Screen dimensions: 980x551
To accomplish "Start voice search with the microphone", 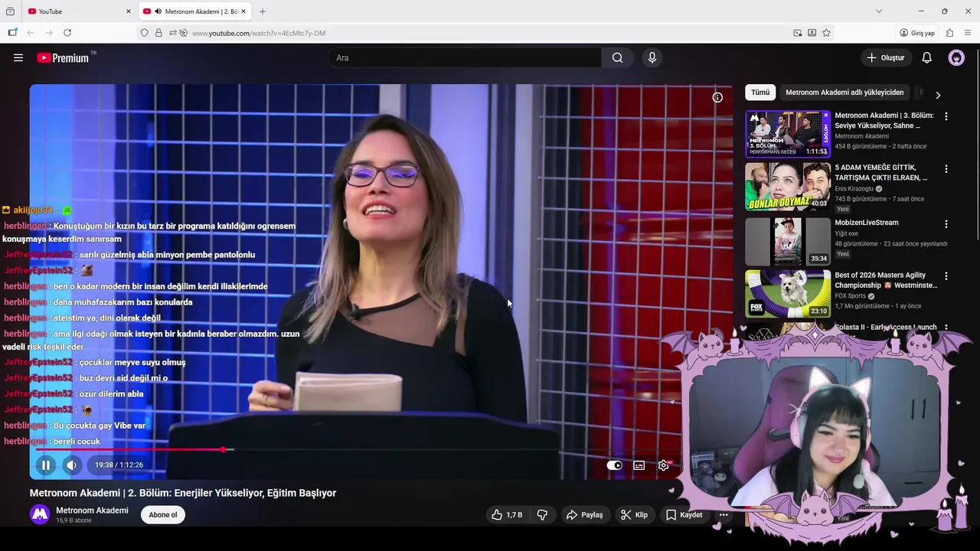I will (x=652, y=57).
